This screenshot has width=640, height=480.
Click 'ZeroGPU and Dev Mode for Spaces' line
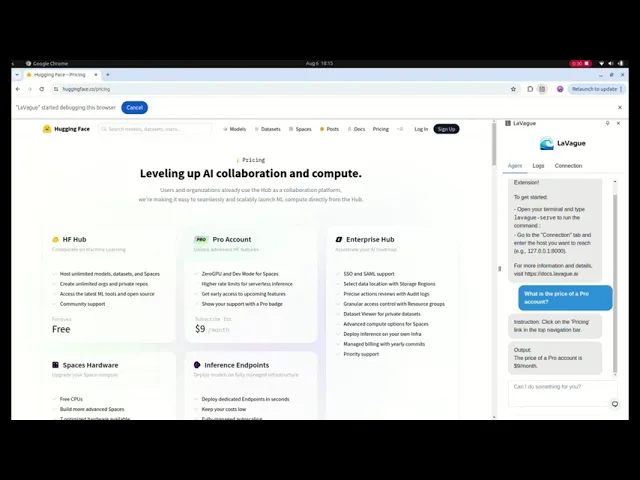tap(240, 274)
